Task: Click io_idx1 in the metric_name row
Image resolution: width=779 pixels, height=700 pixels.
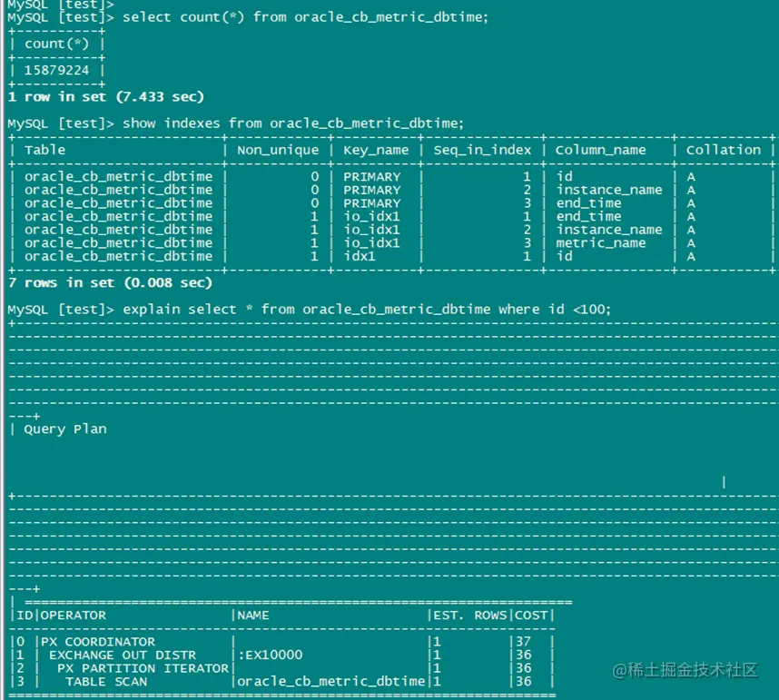Action: tap(372, 243)
